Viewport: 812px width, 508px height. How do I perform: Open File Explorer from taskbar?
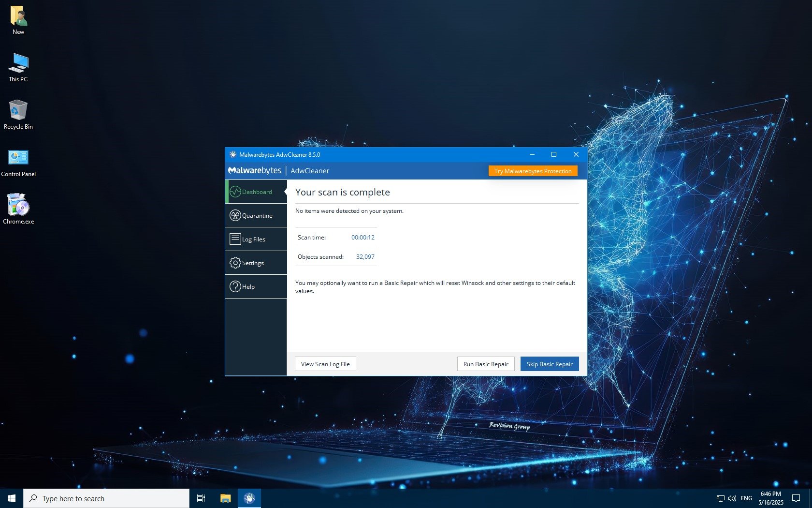point(225,498)
